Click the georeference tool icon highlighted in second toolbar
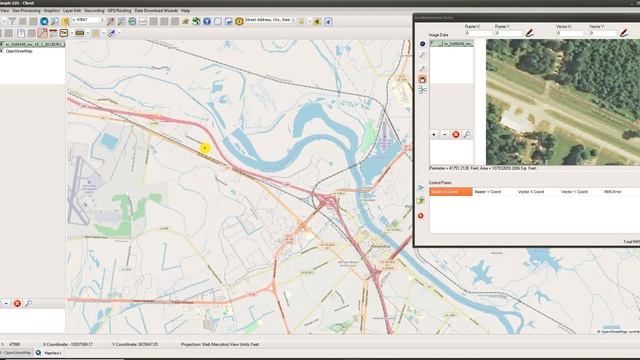640x360 pixels. tap(42, 33)
